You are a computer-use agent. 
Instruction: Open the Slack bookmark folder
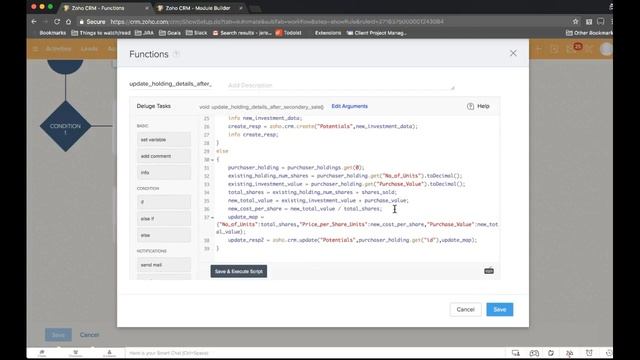coord(197,33)
